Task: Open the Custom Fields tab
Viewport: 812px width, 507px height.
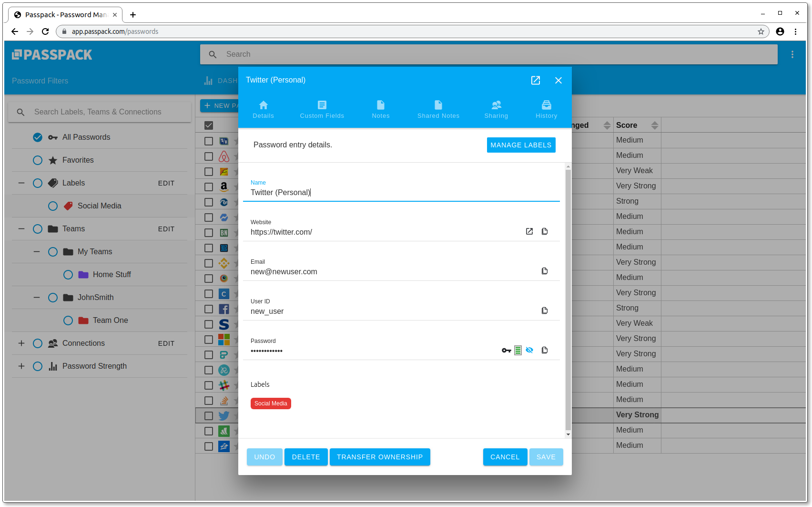Action: [x=322, y=109]
